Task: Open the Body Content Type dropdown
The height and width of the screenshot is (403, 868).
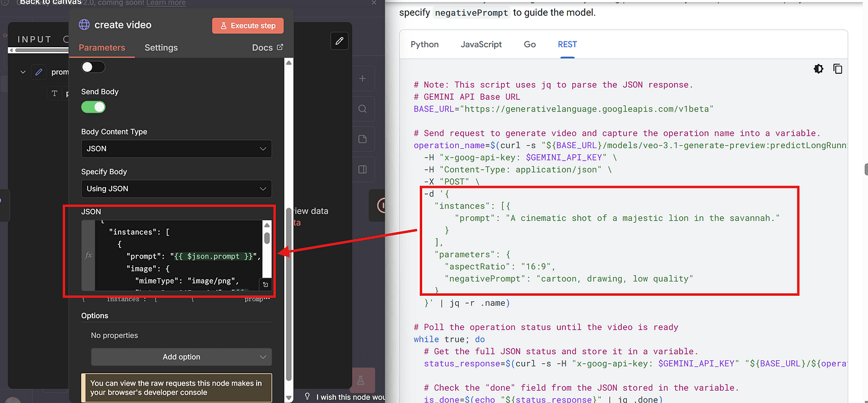Action: (176, 149)
